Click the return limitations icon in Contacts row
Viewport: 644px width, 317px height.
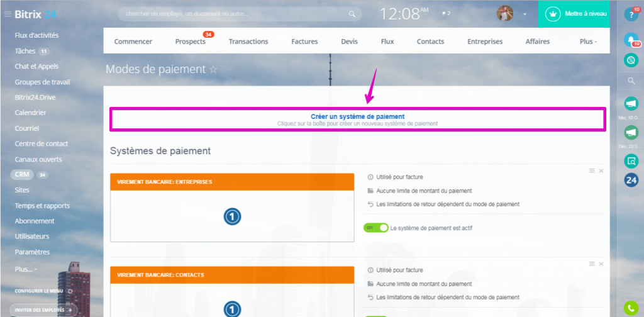pyautogui.click(x=370, y=297)
